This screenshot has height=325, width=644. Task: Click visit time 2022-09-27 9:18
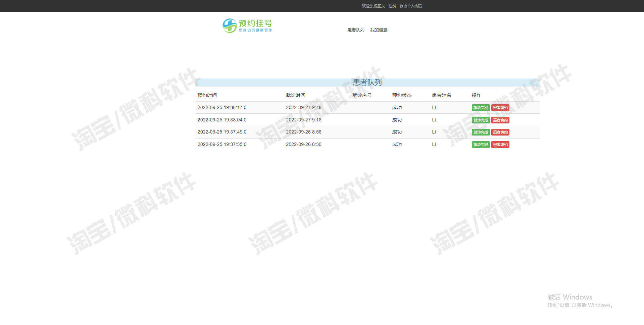point(304,120)
